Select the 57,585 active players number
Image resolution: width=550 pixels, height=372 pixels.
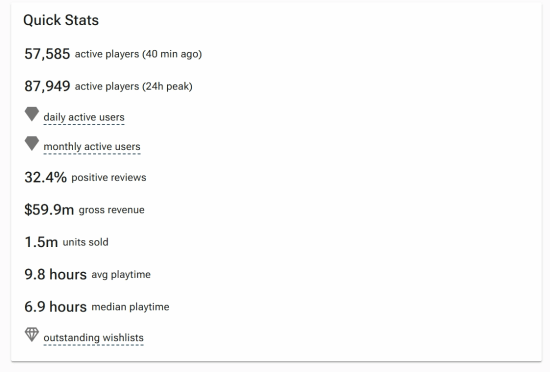point(47,54)
